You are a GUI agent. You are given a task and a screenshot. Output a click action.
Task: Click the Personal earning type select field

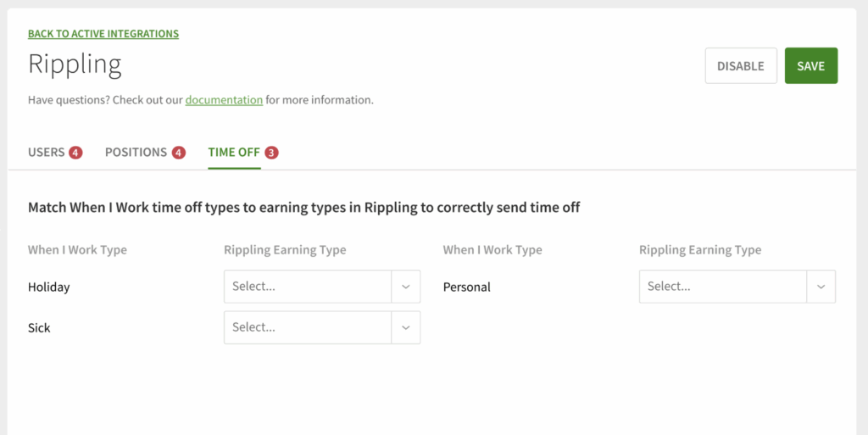722,287
